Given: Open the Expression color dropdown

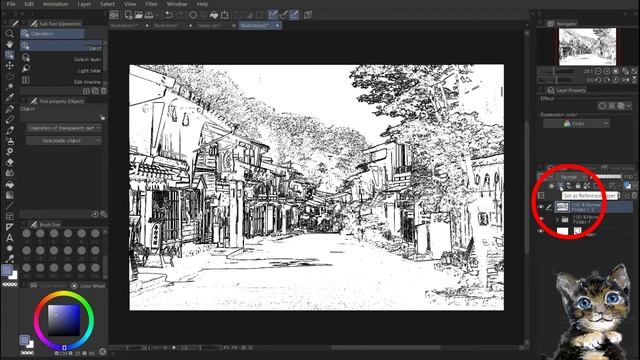Looking at the screenshot, I should tap(576, 123).
